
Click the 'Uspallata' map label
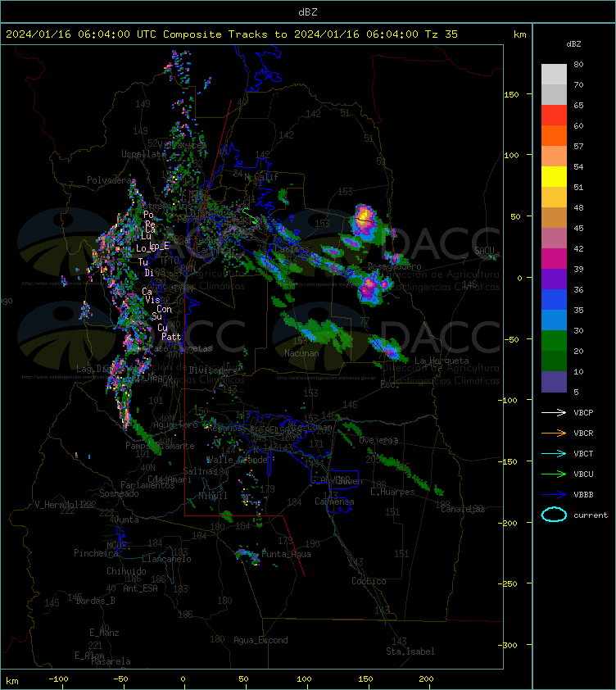coord(143,154)
